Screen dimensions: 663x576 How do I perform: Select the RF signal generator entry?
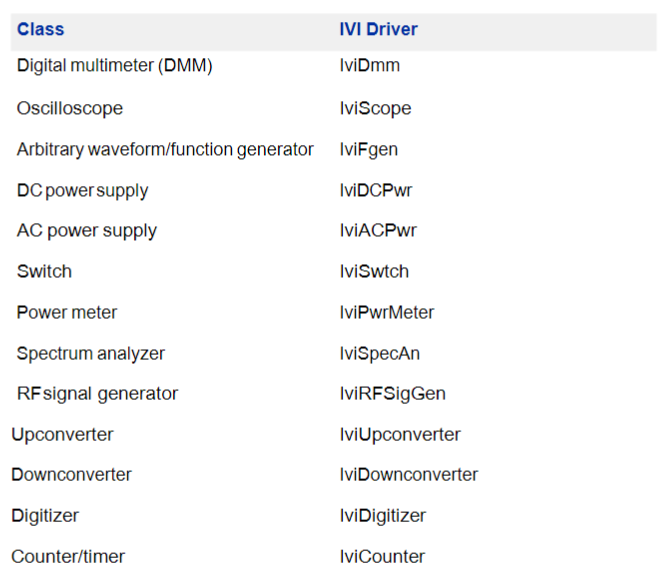tap(98, 394)
